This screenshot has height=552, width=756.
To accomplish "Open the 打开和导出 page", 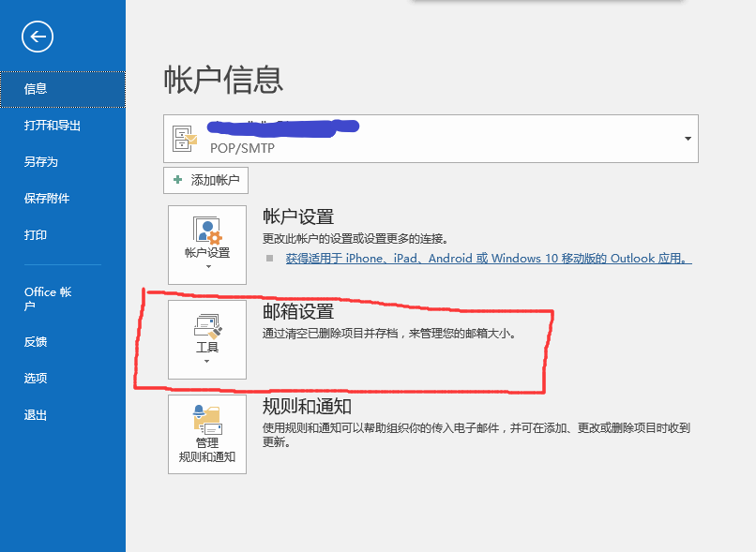I will click(x=53, y=126).
